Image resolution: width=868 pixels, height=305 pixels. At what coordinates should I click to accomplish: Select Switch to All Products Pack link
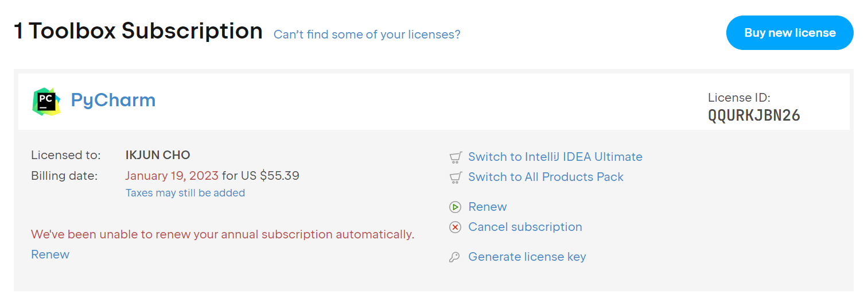546,177
